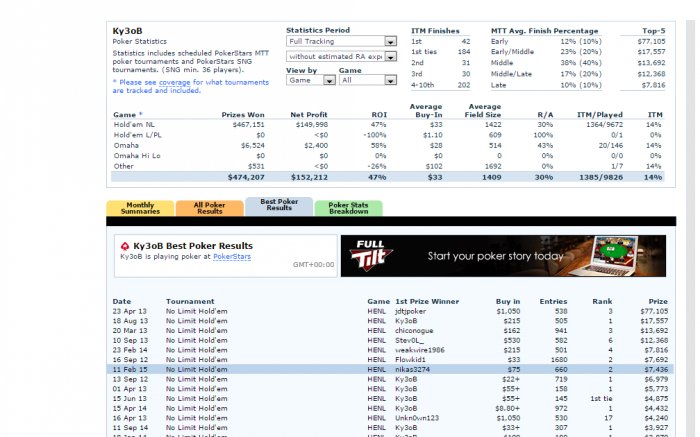This screenshot has width=700, height=437.
Task: Click the Full Tilt banner advertisement
Action: (x=503, y=256)
